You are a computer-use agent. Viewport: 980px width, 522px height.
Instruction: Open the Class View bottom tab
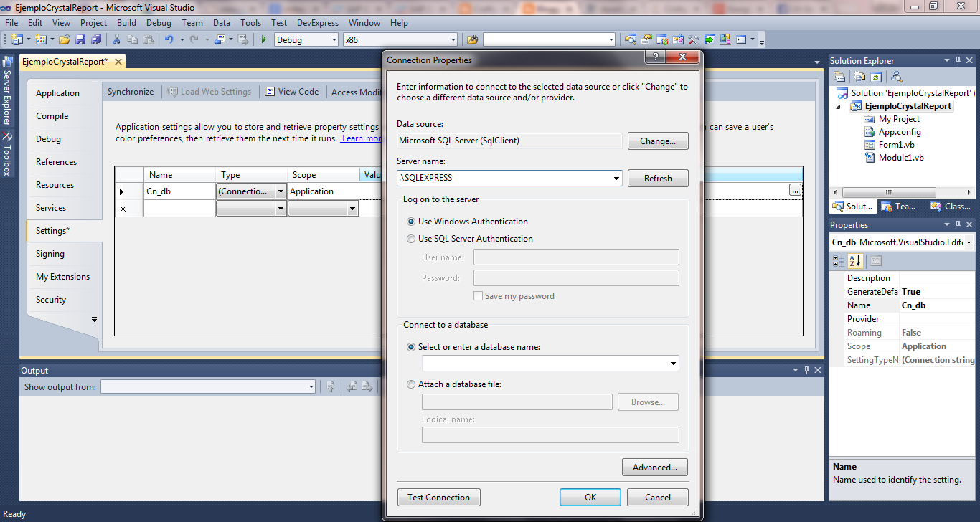pyautogui.click(x=951, y=207)
